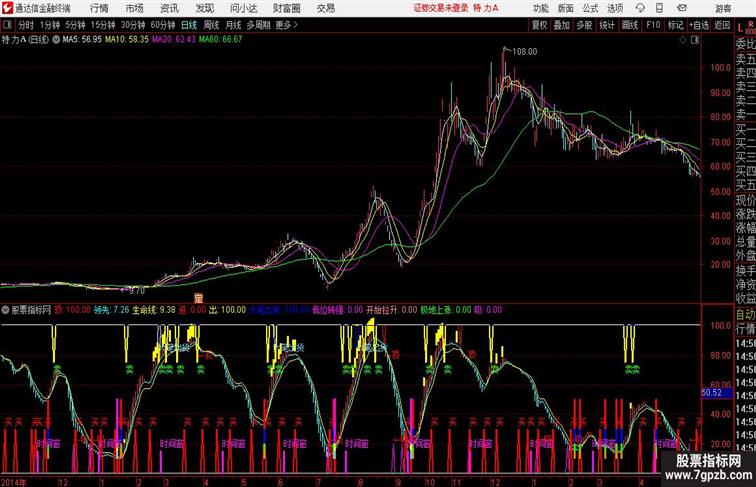Click the 多股 multi-stock button
The width and height of the screenshot is (756, 487).
point(584,25)
